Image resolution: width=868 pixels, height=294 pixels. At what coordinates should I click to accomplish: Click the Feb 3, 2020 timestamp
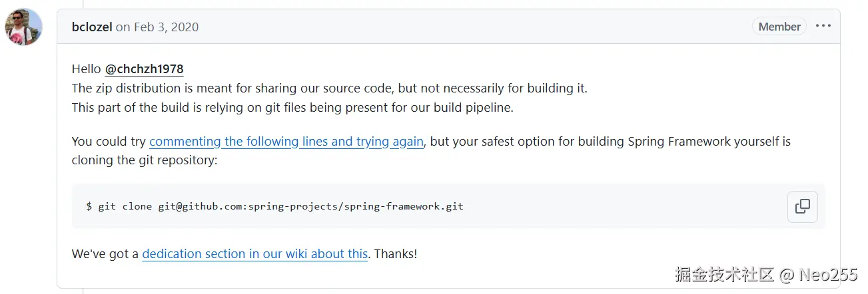(166, 27)
